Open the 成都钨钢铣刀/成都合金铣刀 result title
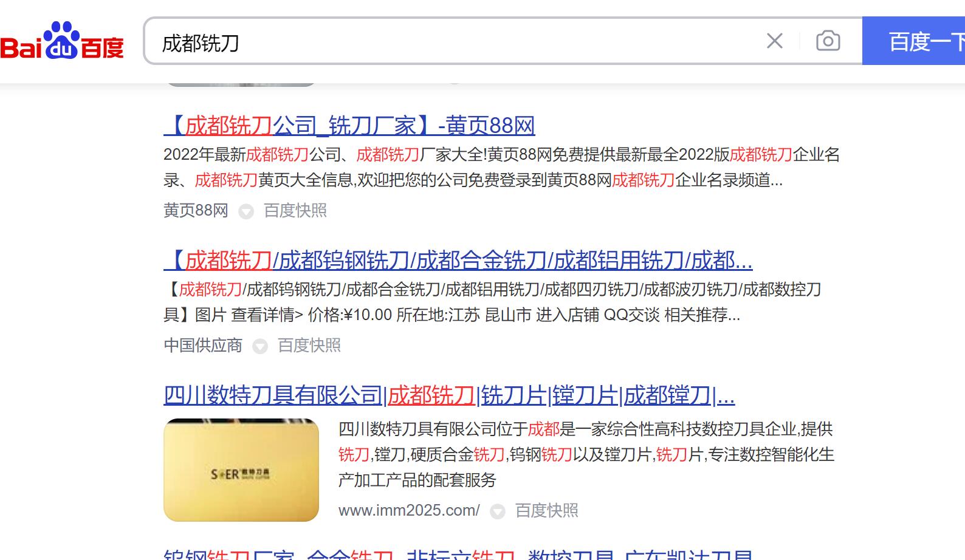965x560 pixels. click(x=458, y=261)
